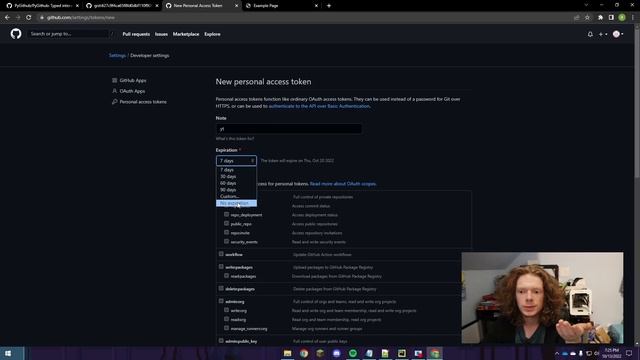Close the New Personal Access Token tab
The width and height of the screenshot is (640, 360).
[237, 6]
